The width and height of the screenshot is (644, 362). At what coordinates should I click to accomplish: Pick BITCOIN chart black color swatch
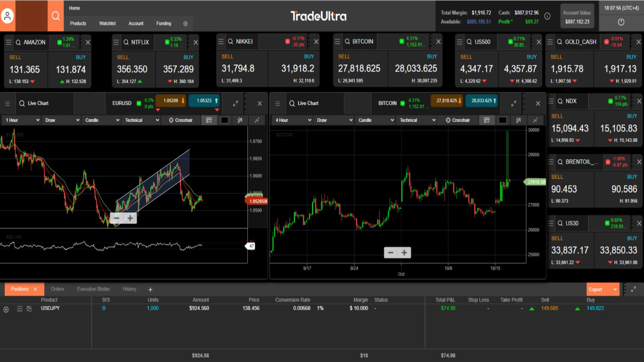502,120
